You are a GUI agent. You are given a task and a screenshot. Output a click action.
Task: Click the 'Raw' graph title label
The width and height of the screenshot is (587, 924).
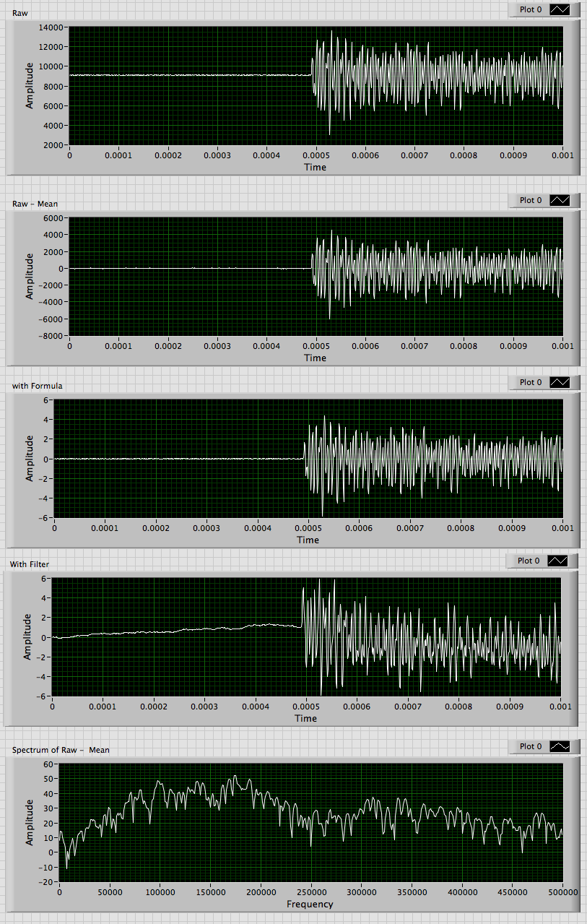(19, 13)
